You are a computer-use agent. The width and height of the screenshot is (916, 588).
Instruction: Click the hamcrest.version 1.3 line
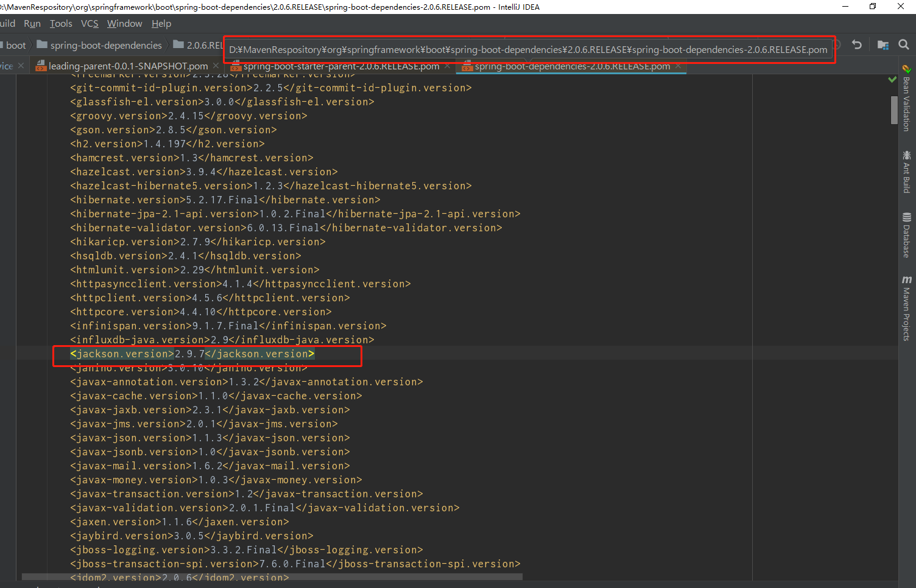pos(192,158)
